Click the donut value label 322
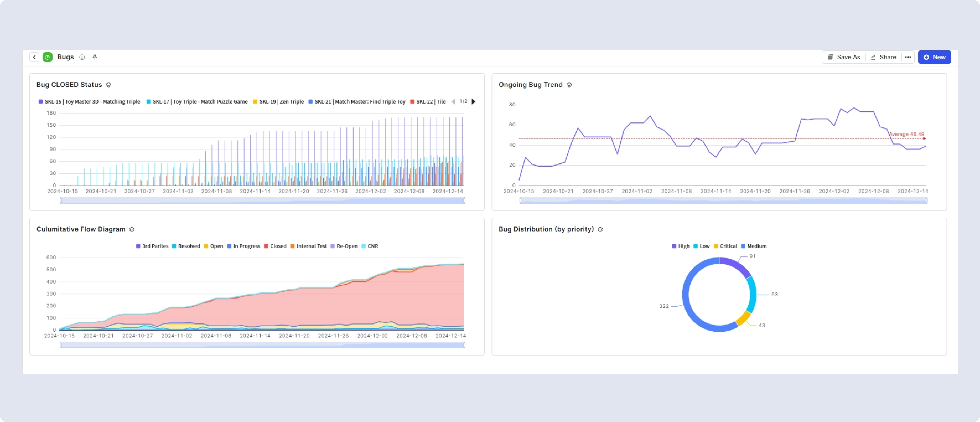Screen dimensions: 980x422 coord(664,306)
